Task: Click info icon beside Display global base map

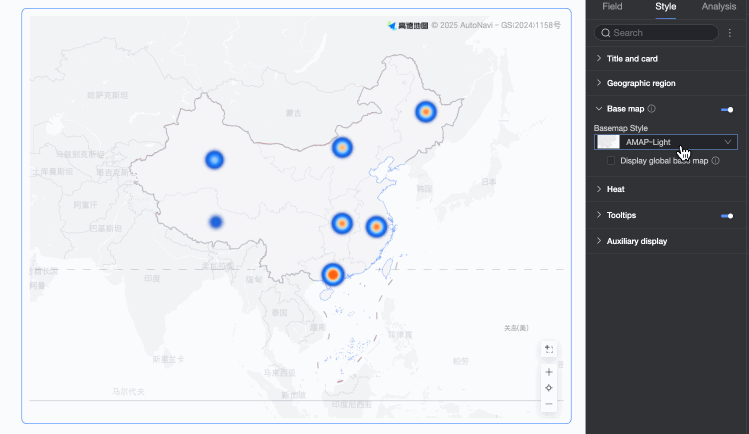Action: [716, 161]
